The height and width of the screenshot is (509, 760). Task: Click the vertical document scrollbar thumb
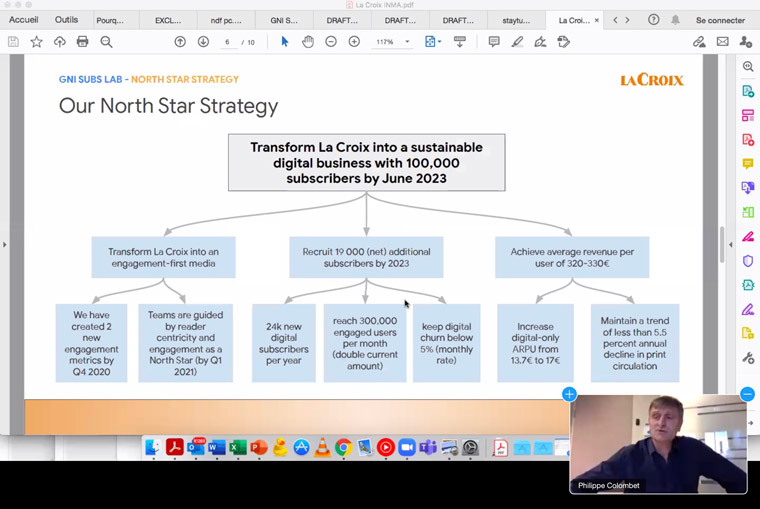tap(722, 245)
